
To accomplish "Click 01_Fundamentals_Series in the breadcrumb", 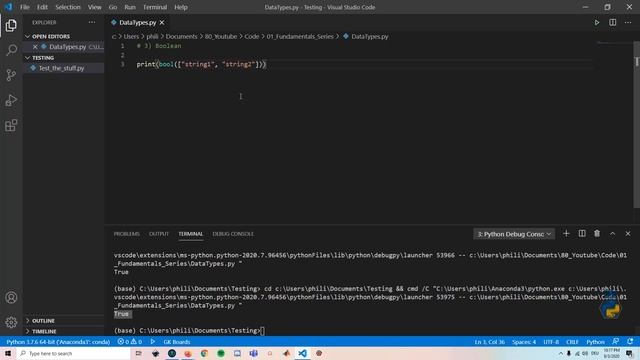I will pos(300,36).
